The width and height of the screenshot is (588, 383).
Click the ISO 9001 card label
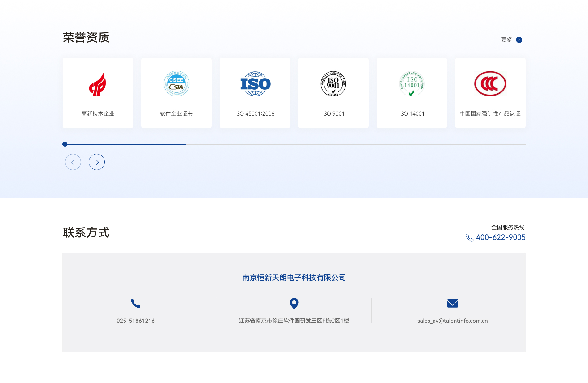[333, 114]
